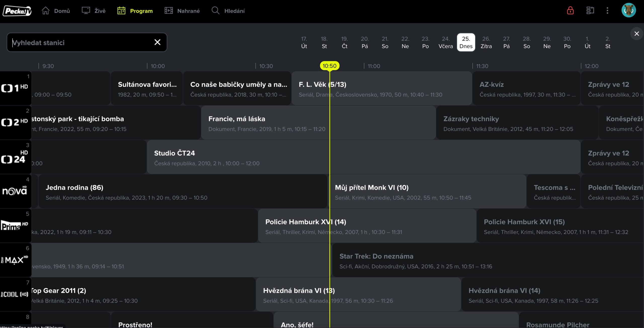Select 26. Zítra day
This screenshot has width=644, height=328.
pyautogui.click(x=486, y=42)
